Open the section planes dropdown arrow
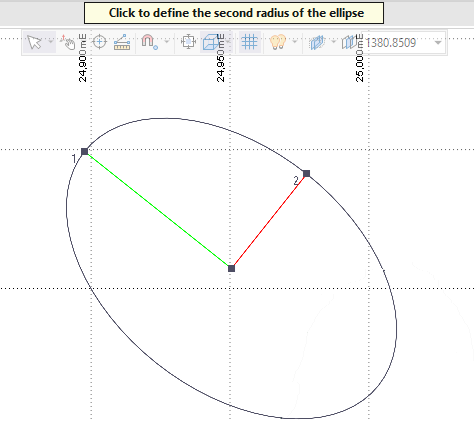The height and width of the screenshot is (422, 474). click(x=334, y=42)
